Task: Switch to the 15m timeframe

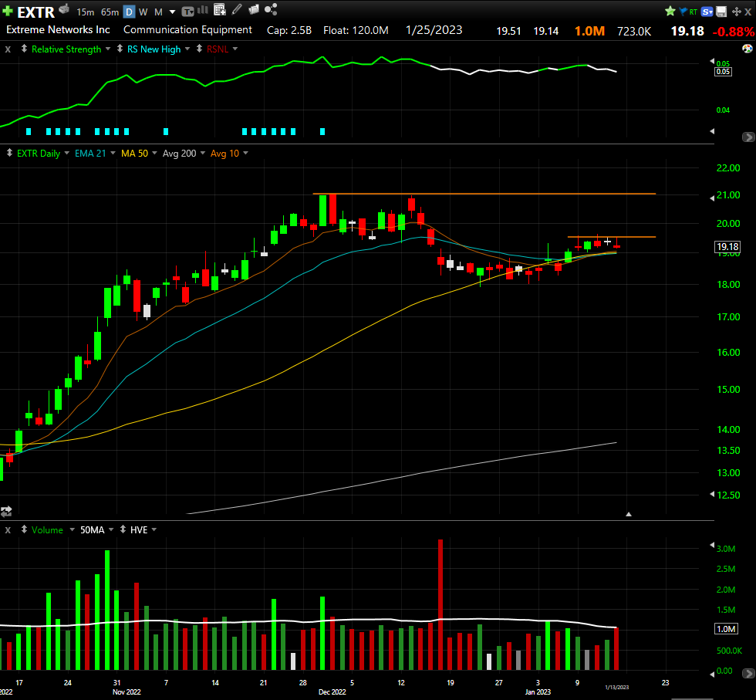Action: coord(86,12)
